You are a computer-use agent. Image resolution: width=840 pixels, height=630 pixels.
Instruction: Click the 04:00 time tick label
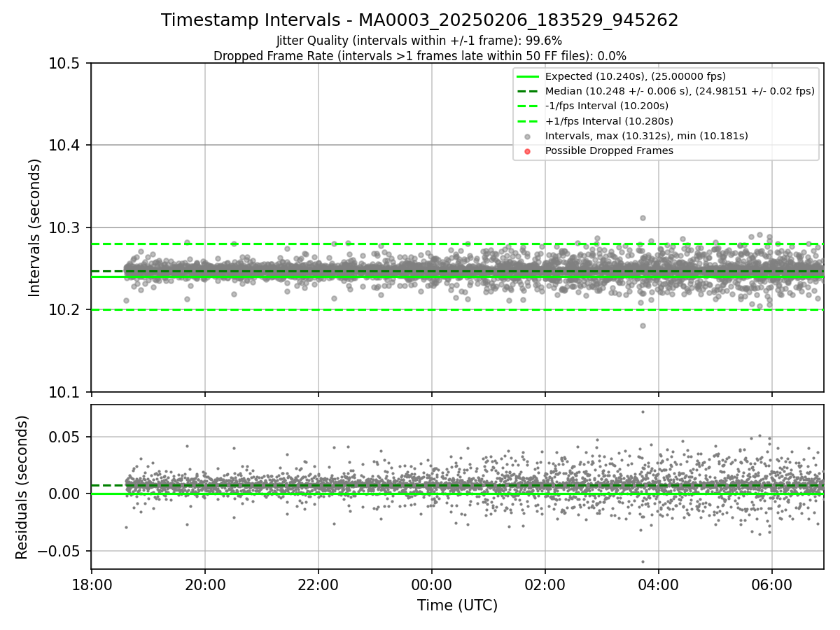(x=658, y=584)
